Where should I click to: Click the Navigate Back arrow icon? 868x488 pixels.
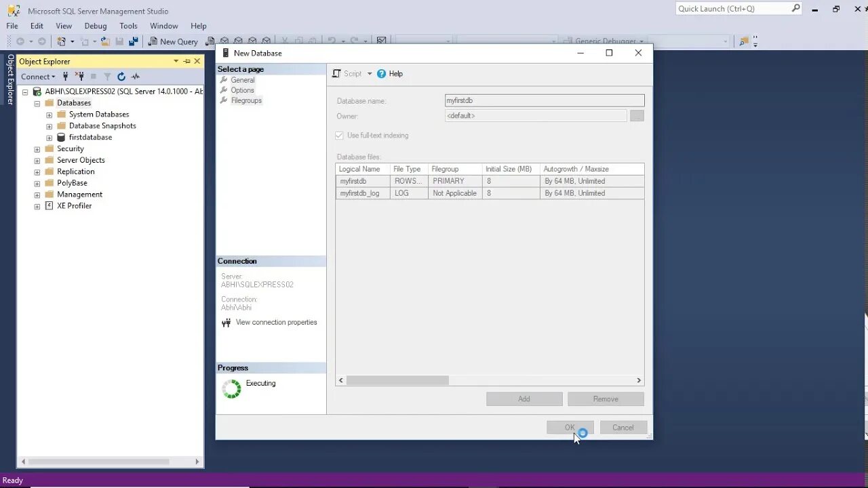(x=20, y=41)
